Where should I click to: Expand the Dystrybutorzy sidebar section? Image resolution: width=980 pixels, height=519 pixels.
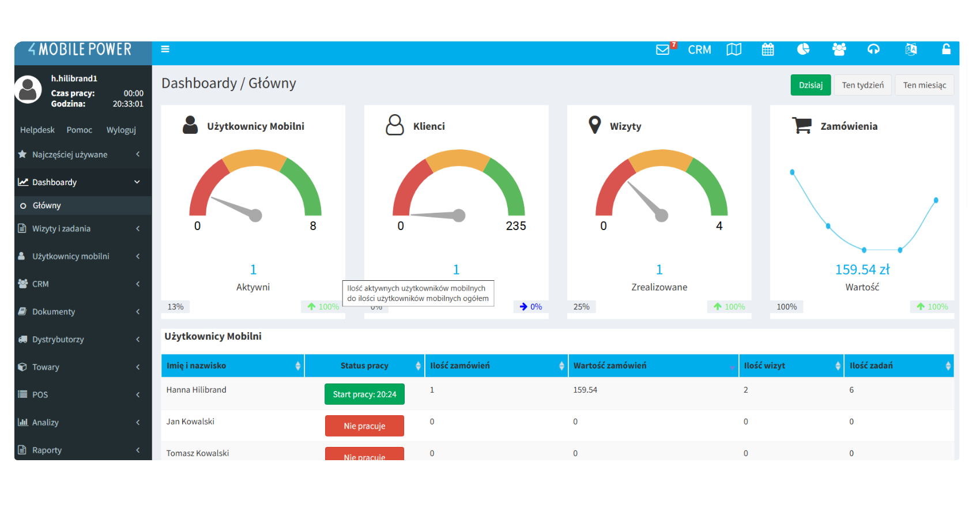(78, 340)
